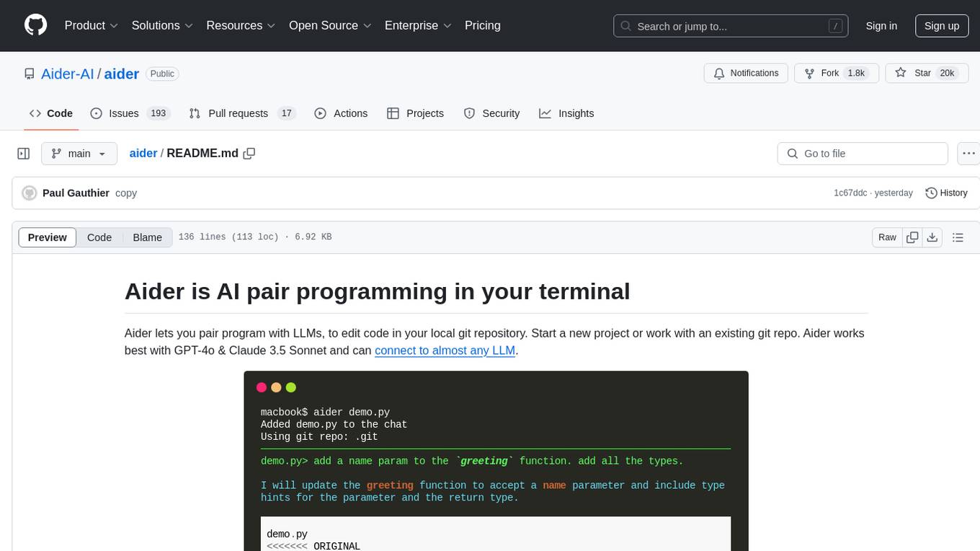The height and width of the screenshot is (551, 980).
Task: Open the document outline icon
Action: pos(958,237)
